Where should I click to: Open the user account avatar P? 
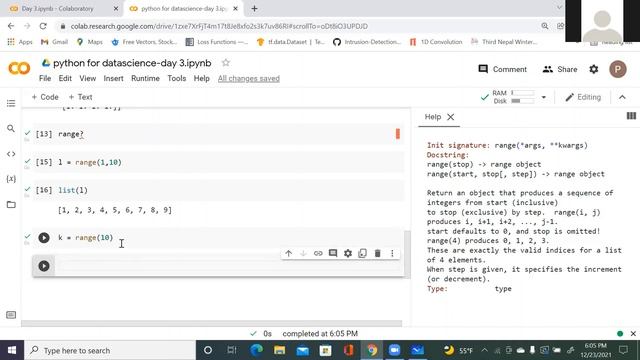(618, 69)
